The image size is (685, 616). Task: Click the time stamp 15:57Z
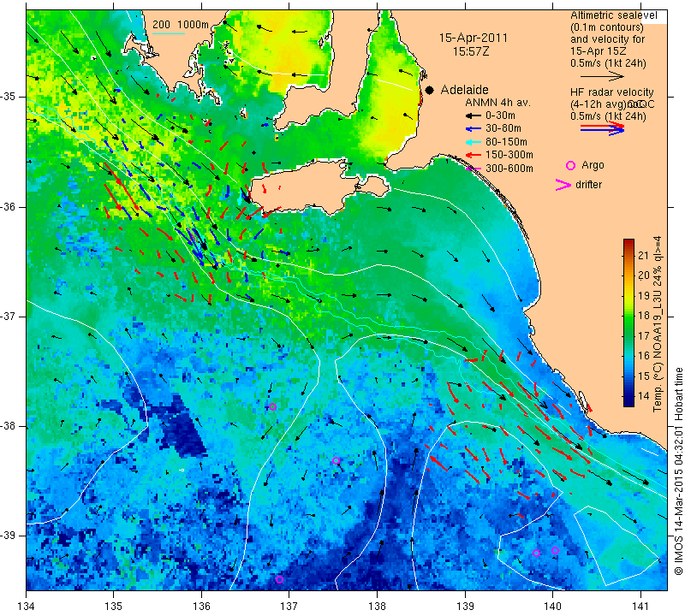coord(470,51)
